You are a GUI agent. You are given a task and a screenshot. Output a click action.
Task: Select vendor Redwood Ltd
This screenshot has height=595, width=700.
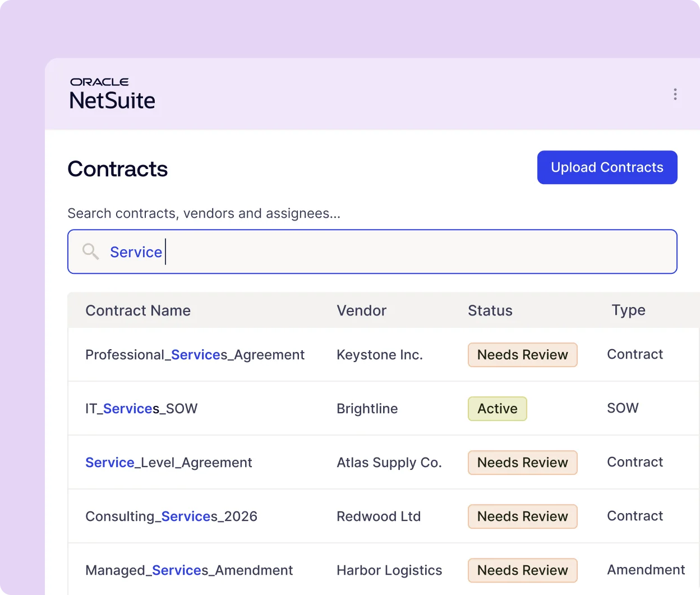(379, 516)
